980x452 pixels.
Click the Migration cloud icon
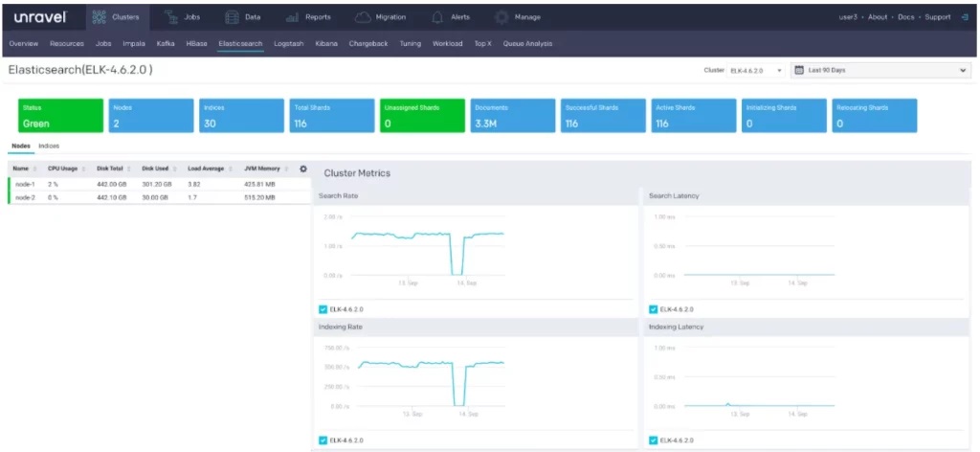pyautogui.click(x=363, y=17)
